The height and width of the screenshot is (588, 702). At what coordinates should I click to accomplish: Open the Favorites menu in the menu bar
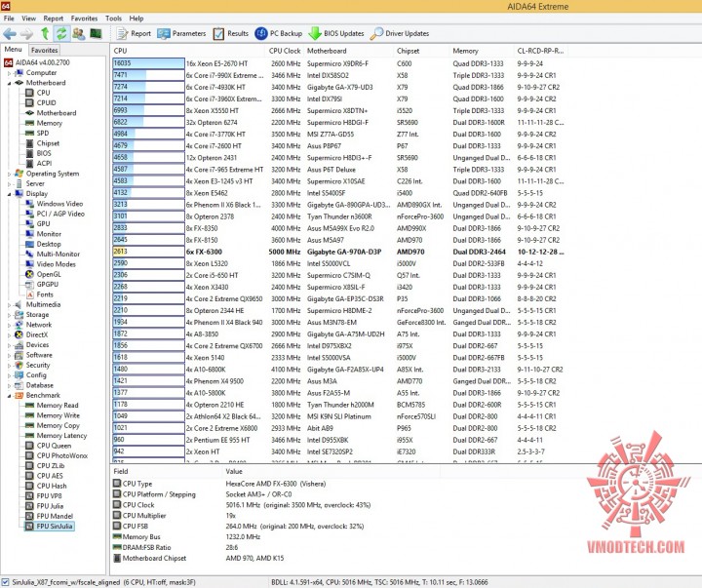(84, 19)
